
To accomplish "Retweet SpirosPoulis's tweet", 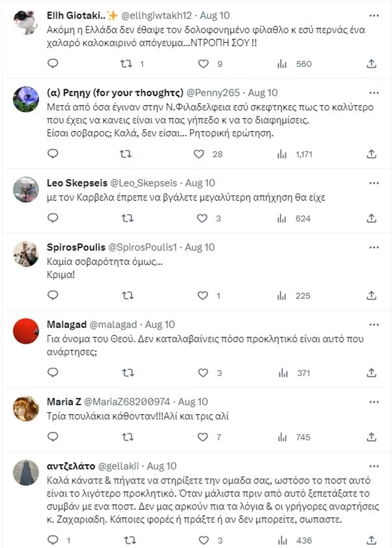I will pos(126,296).
